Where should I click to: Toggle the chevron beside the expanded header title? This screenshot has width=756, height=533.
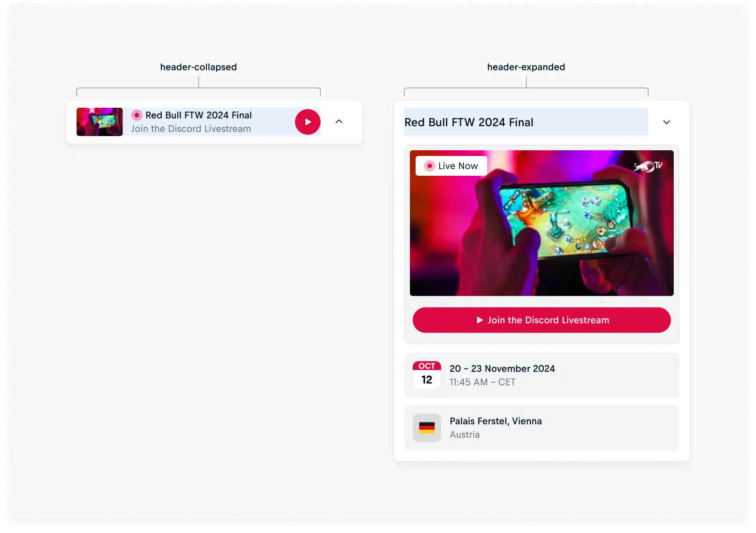[x=667, y=122]
